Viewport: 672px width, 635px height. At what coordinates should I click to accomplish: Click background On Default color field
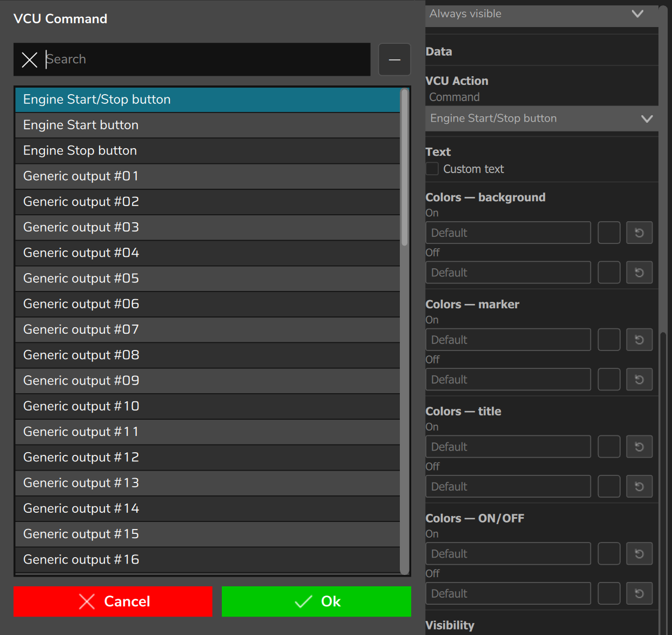coord(508,233)
